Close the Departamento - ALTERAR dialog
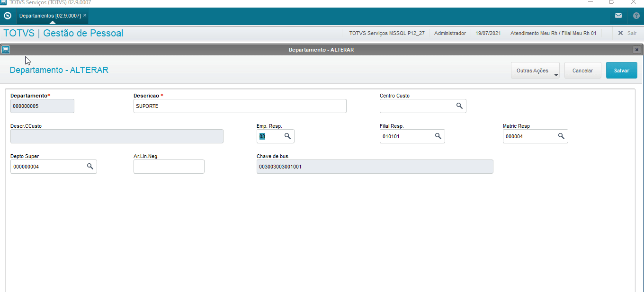Screen dimensions: 644x292 pos(637,50)
